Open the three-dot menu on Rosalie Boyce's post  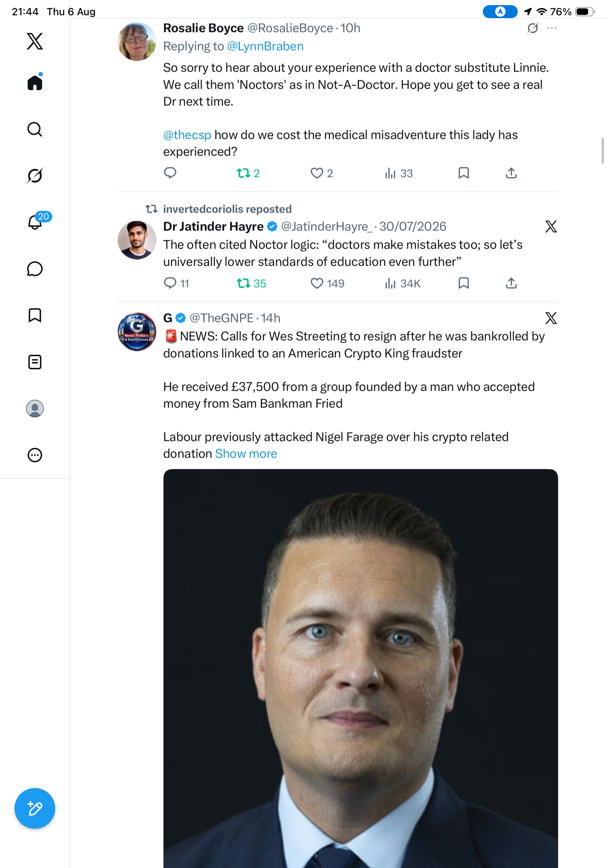tap(552, 28)
